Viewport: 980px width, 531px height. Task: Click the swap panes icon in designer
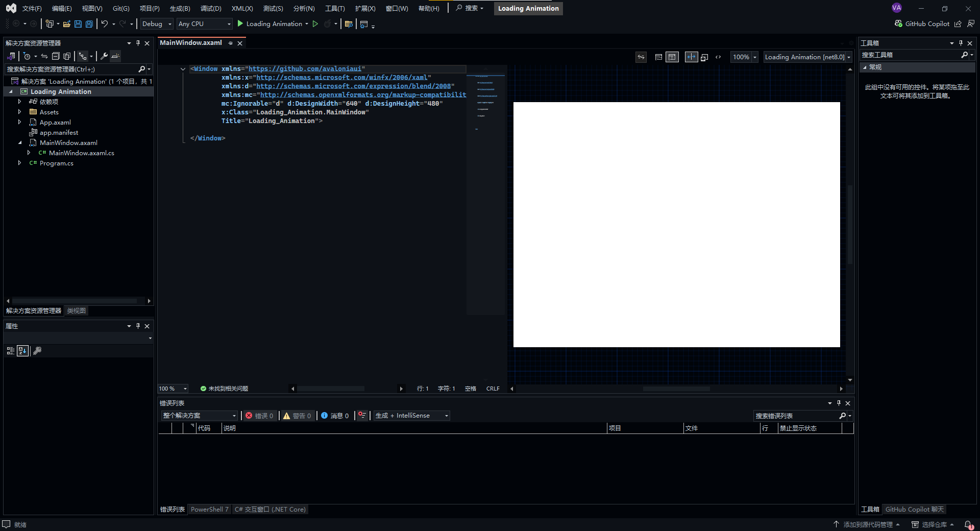[641, 57]
